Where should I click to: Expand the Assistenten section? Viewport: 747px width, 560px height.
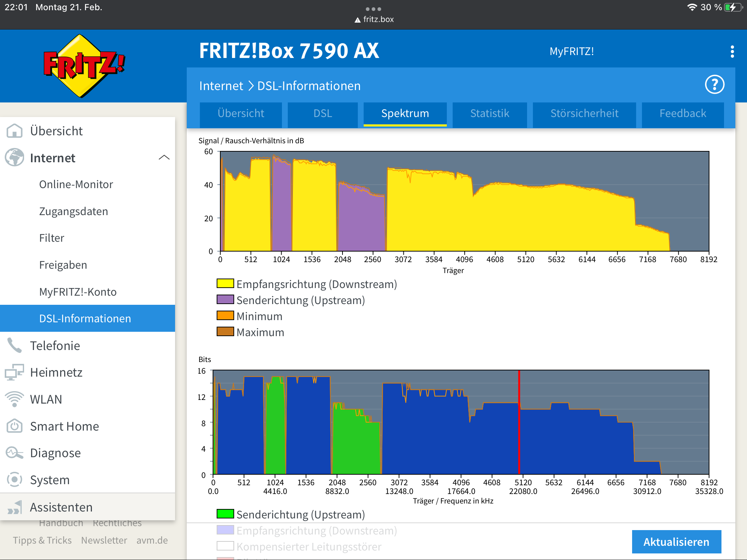[61, 507]
